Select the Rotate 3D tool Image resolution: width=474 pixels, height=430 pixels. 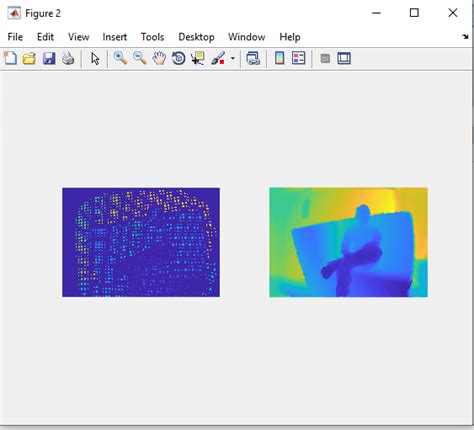(179, 58)
